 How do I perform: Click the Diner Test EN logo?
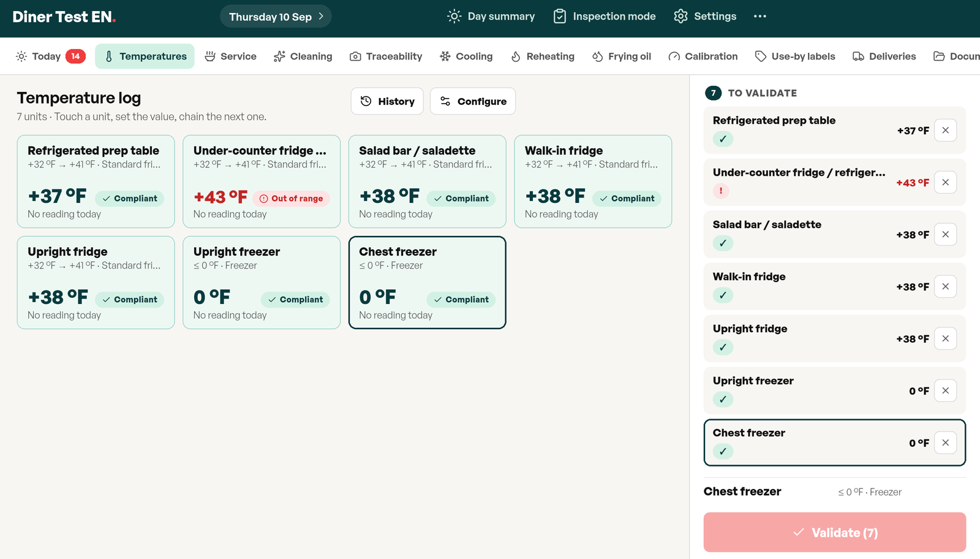coord(64,17)
